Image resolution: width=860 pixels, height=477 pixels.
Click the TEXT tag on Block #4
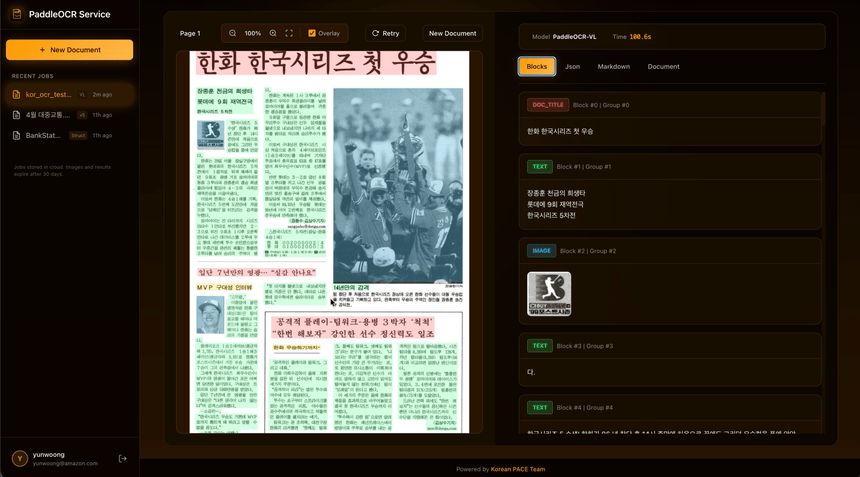coord(540,407)
